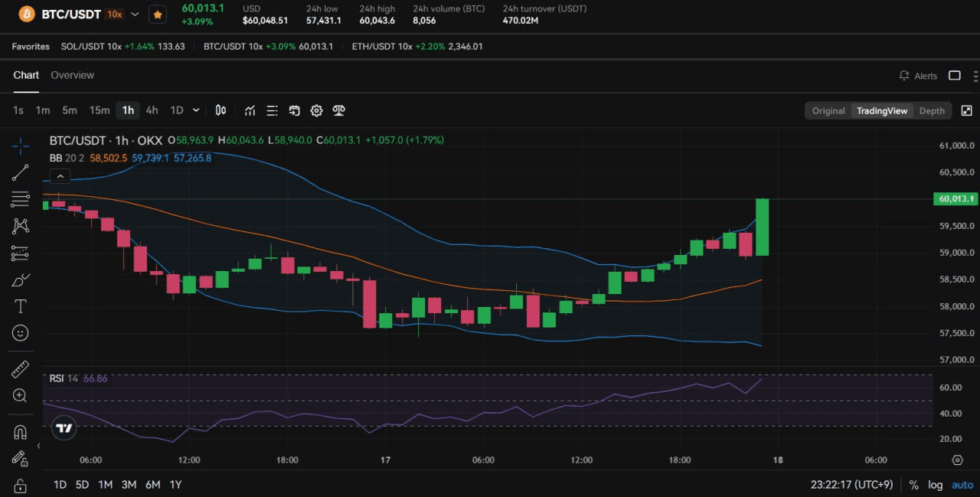The height and width of the screenshot is (497, 980).
Task: Click the current price label 60,013.1 on axis
Action: 955,199
